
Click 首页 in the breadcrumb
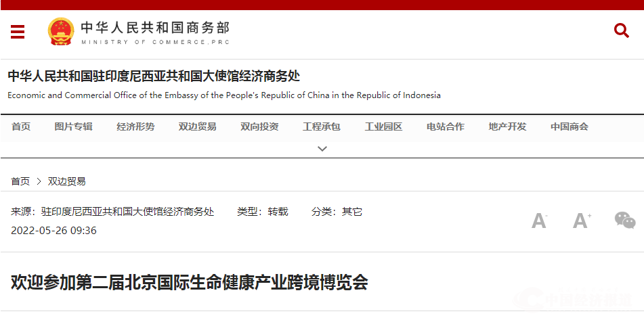(x=20, y=181)
